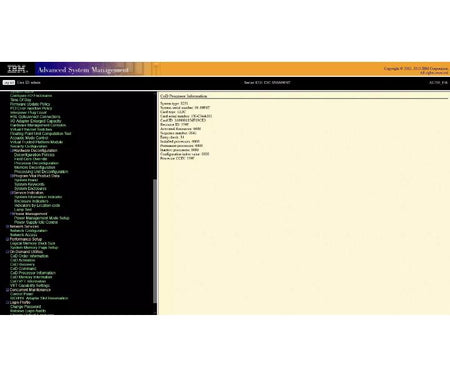Screen dimensions: 450x375
Task: Open Virtual Trusted Platform Module
Action: (x=36, y=142)
